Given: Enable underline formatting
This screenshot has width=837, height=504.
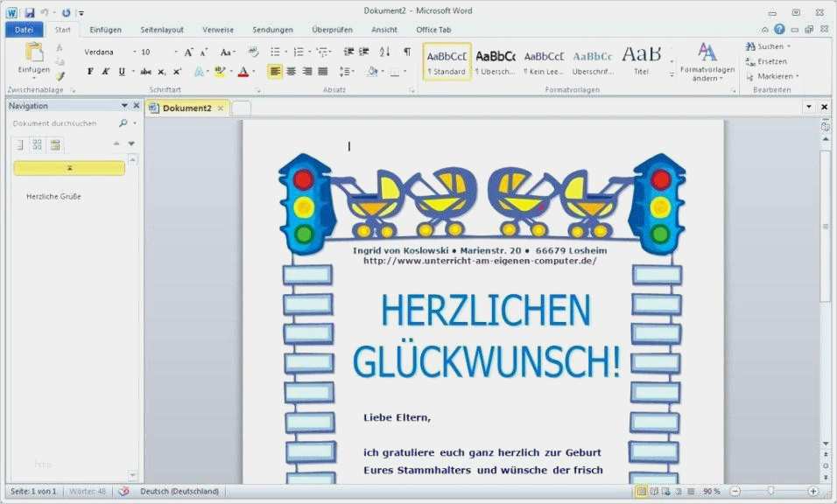Looking at the screenshot, I should (x=121, y=71).
